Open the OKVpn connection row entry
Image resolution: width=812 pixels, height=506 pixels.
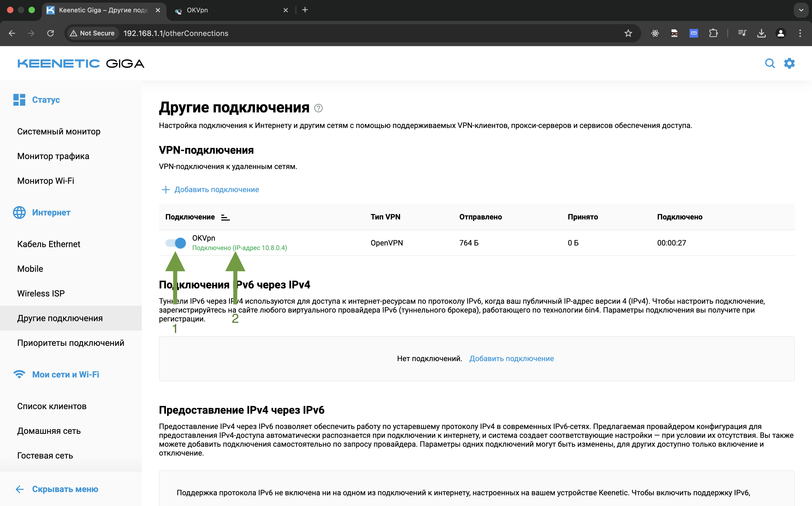pos(204,238)
